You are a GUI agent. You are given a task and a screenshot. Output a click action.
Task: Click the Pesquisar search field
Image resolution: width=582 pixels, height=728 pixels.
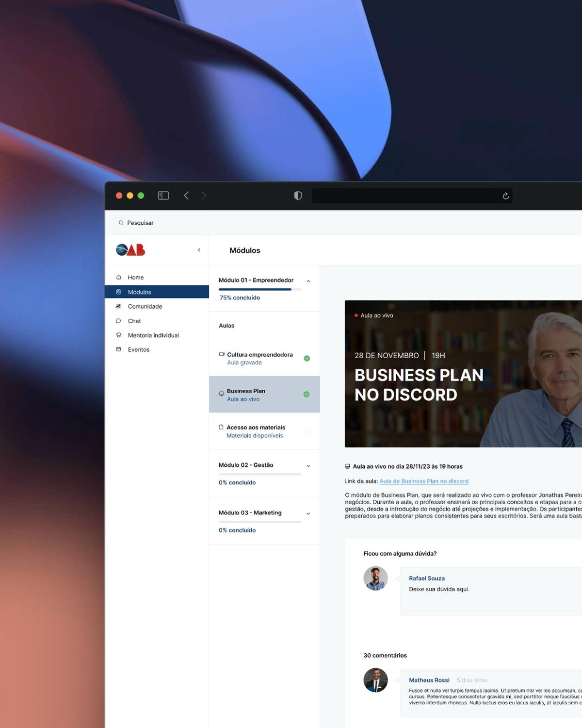coord(185,223)
